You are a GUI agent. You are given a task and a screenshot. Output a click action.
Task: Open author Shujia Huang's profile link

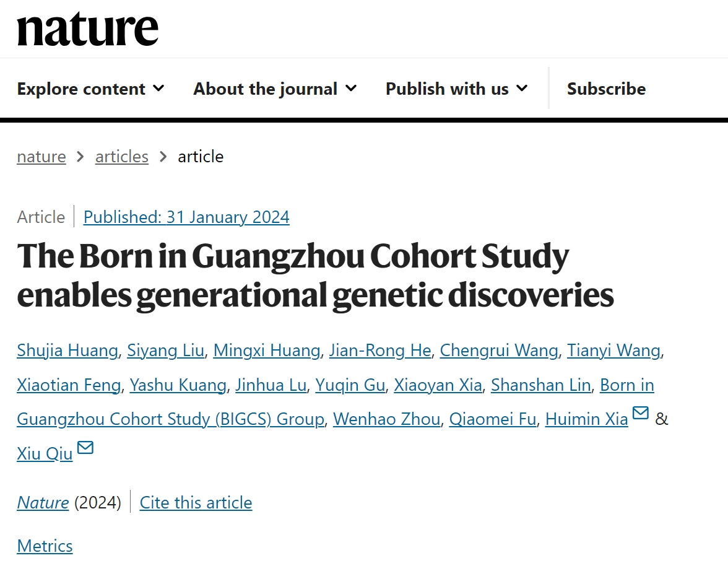point(67,351)
